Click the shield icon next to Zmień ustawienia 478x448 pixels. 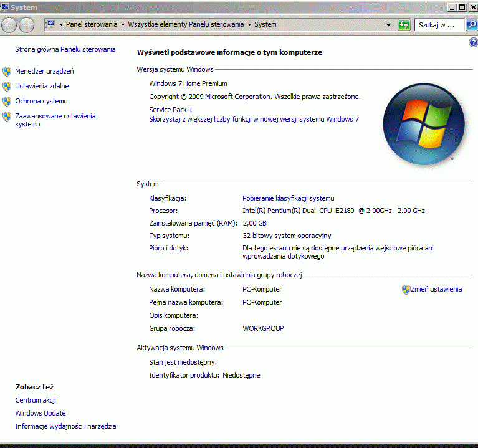click(x=406, y=290)
